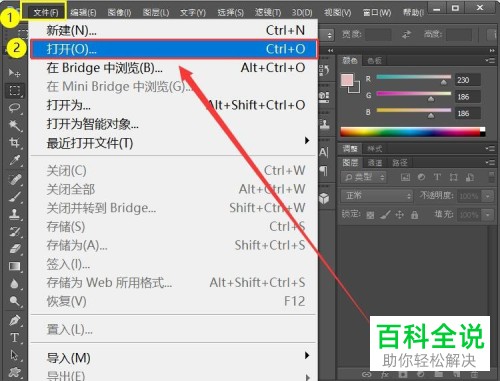Select the Path Selection tool
Screen dimensions: 500x381
(x=14, y=355)
